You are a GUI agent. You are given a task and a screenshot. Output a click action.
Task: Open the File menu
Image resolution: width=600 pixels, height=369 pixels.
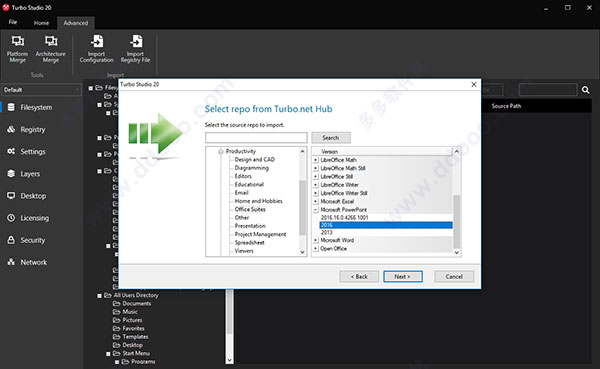pyautogui.click(x=13, y=22)
